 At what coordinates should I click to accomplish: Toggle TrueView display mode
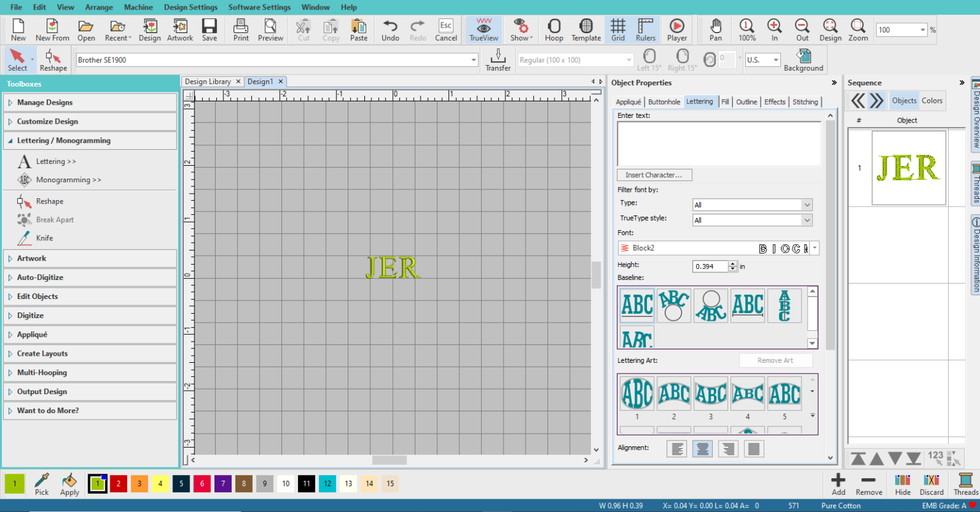coord(484,29)
